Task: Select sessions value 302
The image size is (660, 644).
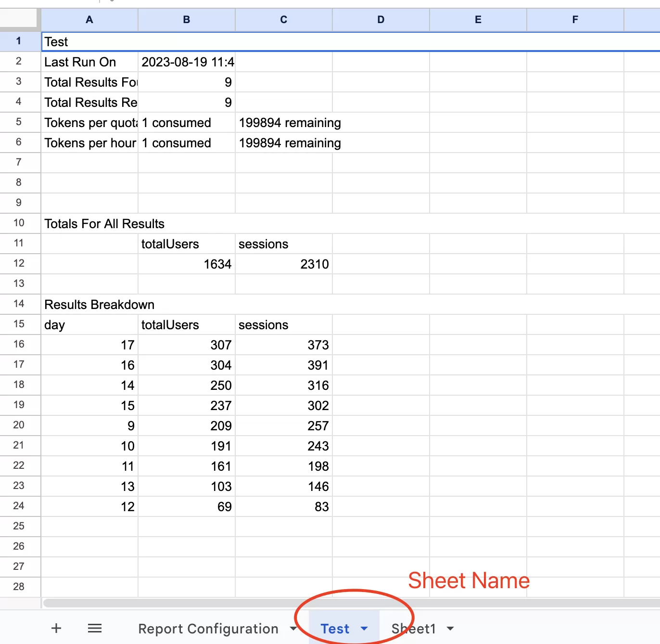Action: pos(284,406)
